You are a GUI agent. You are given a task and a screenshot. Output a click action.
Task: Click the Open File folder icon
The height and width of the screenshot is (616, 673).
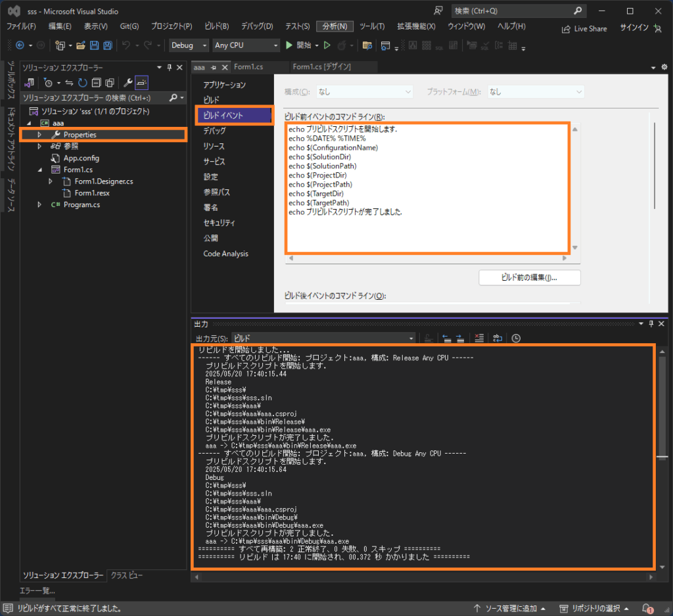(81, 45)
